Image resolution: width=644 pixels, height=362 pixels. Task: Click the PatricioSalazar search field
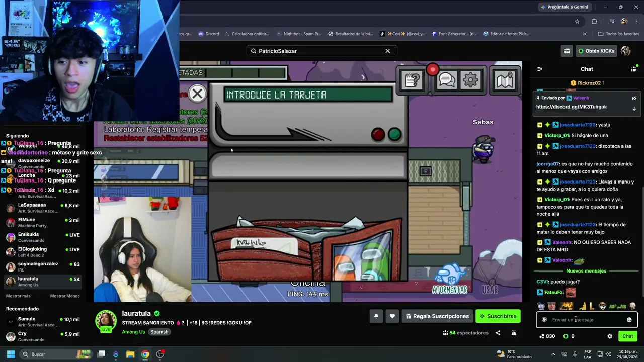tap(322, 51)
